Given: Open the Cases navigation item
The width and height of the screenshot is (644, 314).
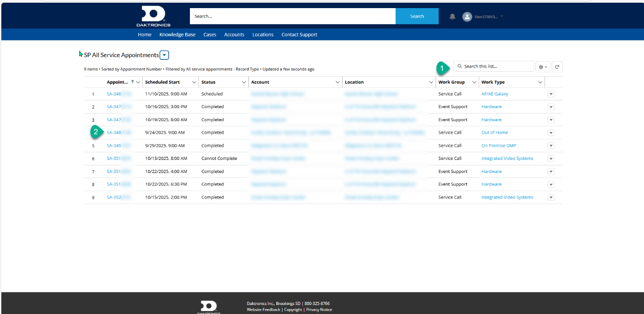Looking at the screenshot, I should point(210,35).
